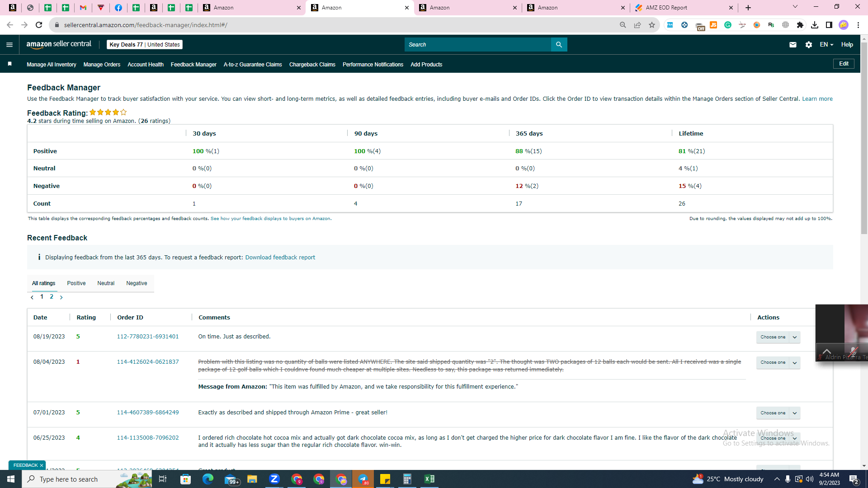Click the Edit button in navigation bar
Viewport: 868px width, 488px height.
point(844,64)
